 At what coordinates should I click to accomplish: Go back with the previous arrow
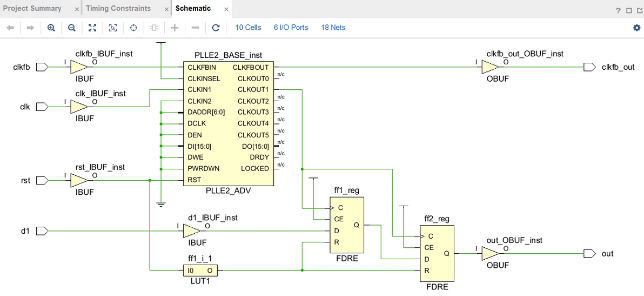[10, 28]
